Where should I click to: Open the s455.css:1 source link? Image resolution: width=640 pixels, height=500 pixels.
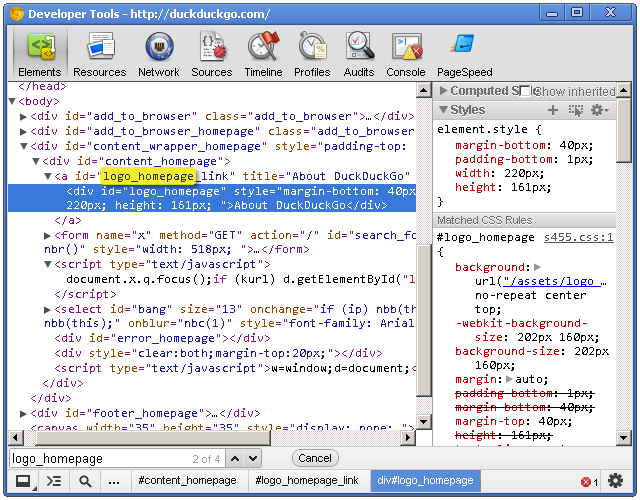(x=578, y=238)
